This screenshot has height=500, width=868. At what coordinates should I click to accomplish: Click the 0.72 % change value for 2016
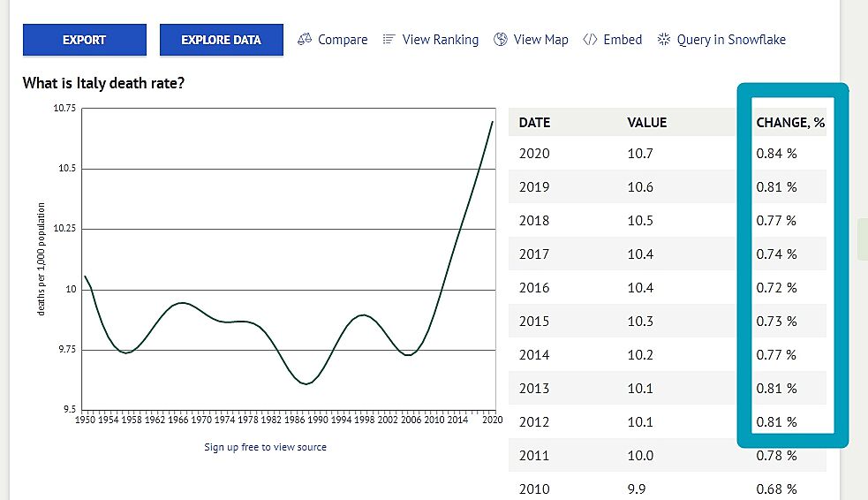pyautogui.click(x=776, y=288)
